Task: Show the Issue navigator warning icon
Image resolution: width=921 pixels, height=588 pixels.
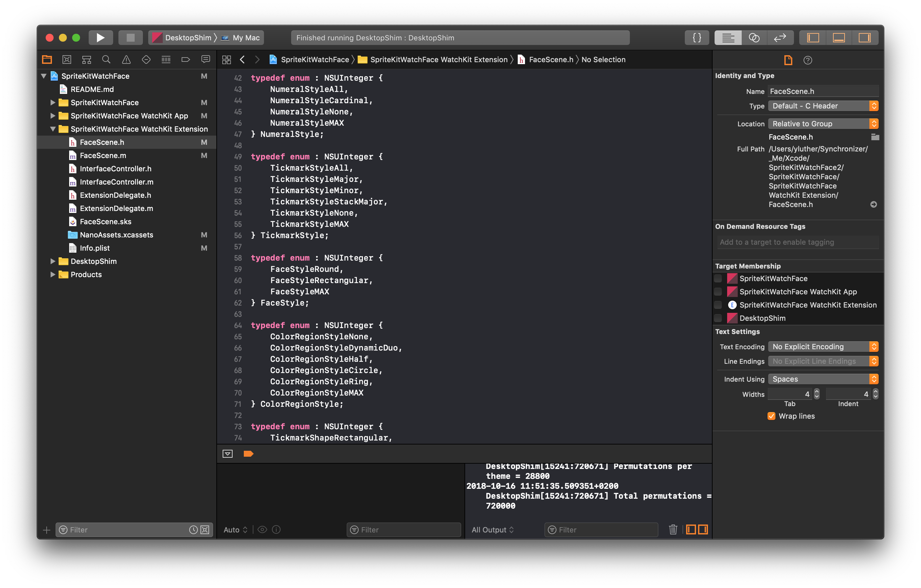Action: [126, 59]
